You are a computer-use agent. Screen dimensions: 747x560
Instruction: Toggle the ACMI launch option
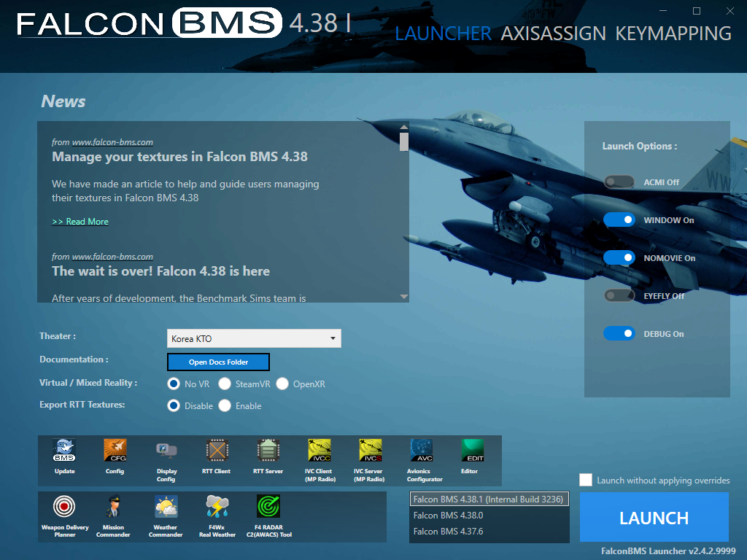pyautogui.click(x=619, y=182)
